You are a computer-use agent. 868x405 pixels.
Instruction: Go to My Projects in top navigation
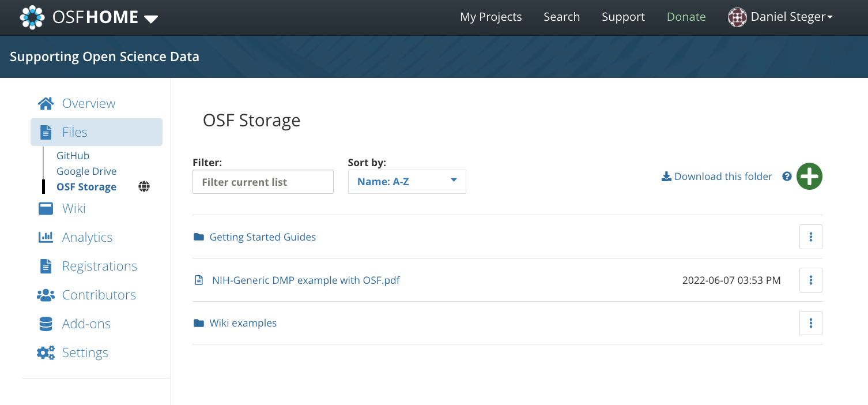point(490,17)
